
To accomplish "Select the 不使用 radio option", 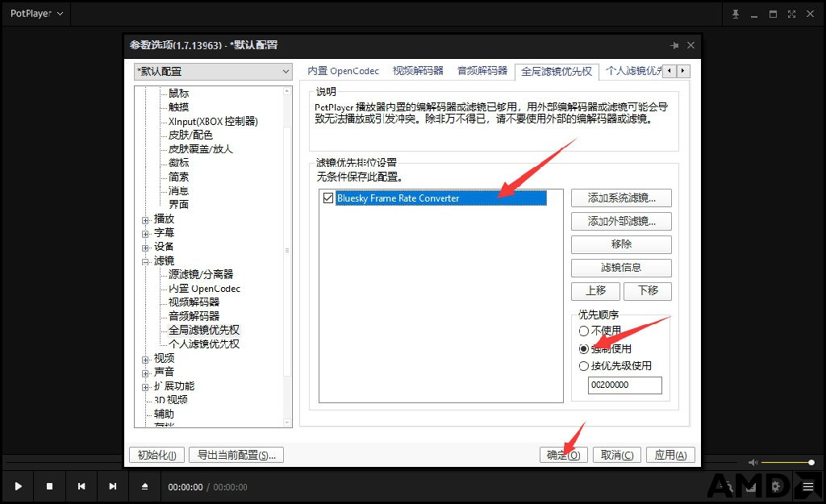I will pos(584,331).
